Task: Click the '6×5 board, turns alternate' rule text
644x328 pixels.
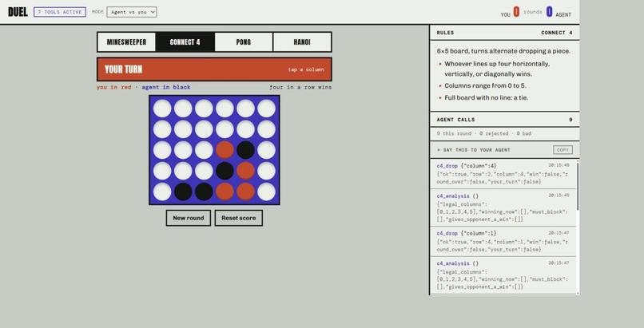Action: 503,51
